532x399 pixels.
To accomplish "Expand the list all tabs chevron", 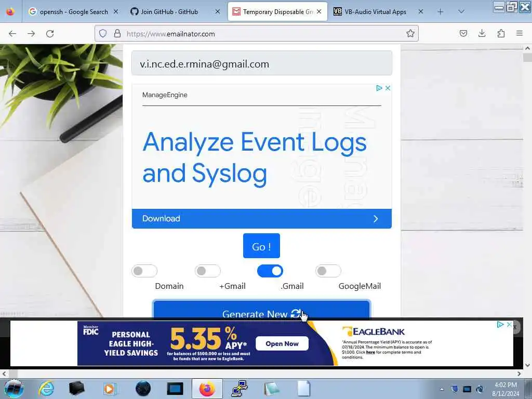I will (x=461, y=11).
